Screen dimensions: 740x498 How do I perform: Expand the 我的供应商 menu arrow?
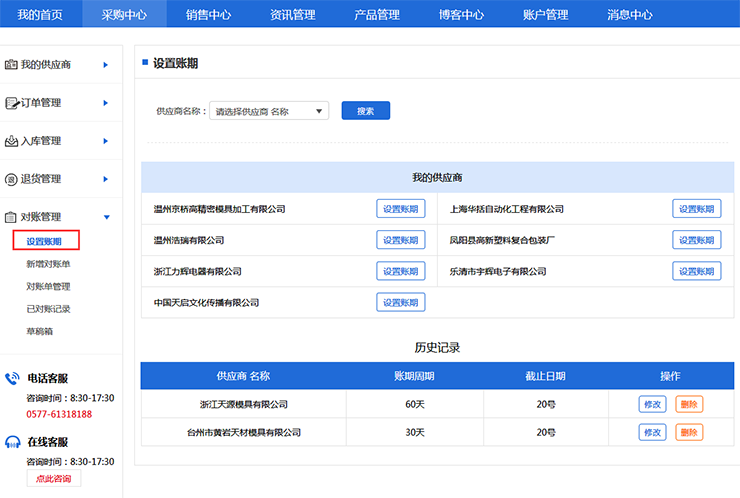point(106,65)
